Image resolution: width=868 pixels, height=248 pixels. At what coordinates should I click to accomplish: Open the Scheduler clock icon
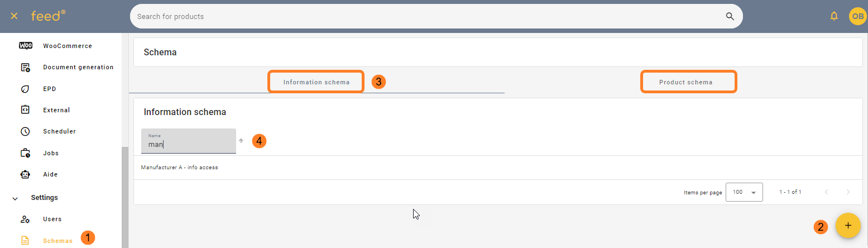[x=25, y=131]
